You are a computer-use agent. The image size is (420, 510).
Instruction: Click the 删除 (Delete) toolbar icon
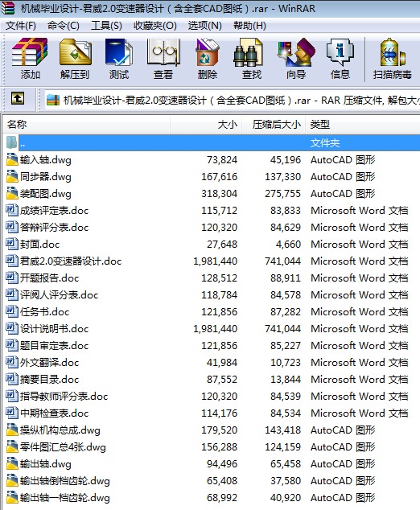point(208,52)
